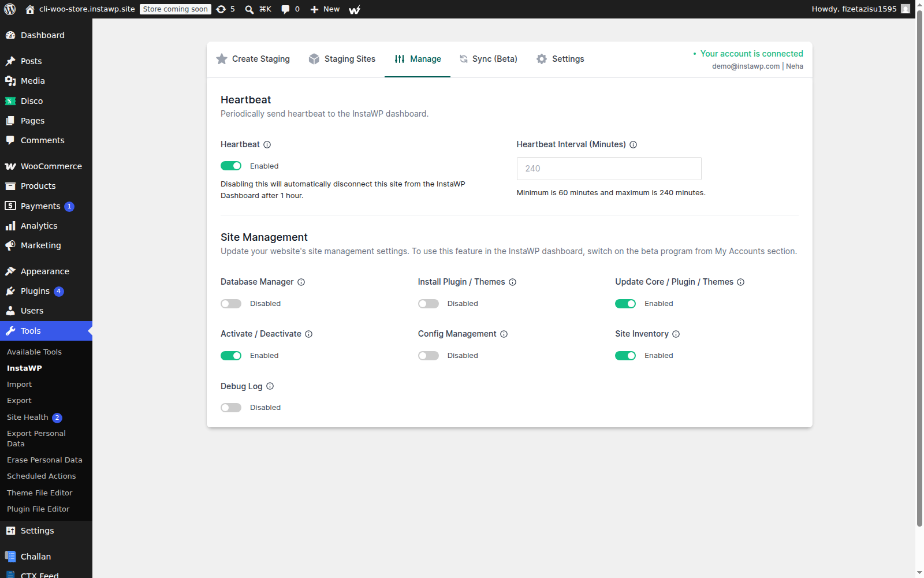Focus the Heartbeat Interval input field
Image resolution: width=924 pixels, height=578 pixels.
tap(609, 169)
